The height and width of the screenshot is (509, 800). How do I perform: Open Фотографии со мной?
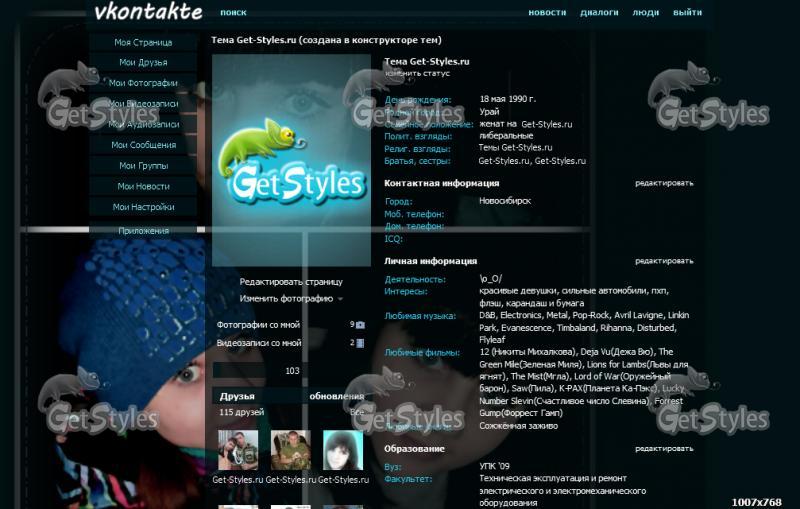[x=258, y=325]
